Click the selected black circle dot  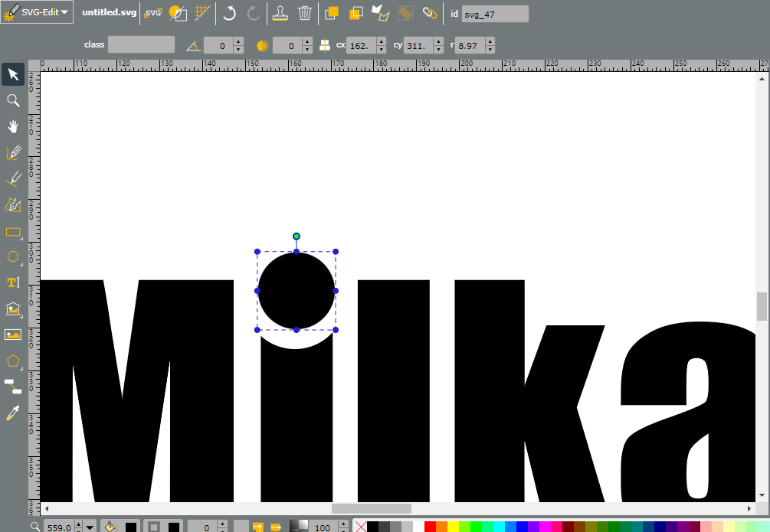296,291
